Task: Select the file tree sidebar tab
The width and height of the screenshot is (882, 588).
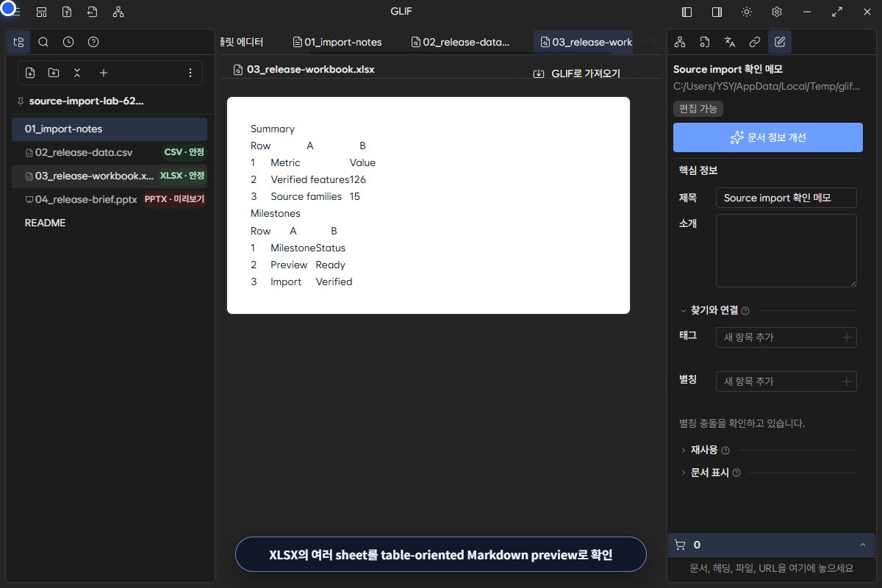Action: [x=18, y=42]
